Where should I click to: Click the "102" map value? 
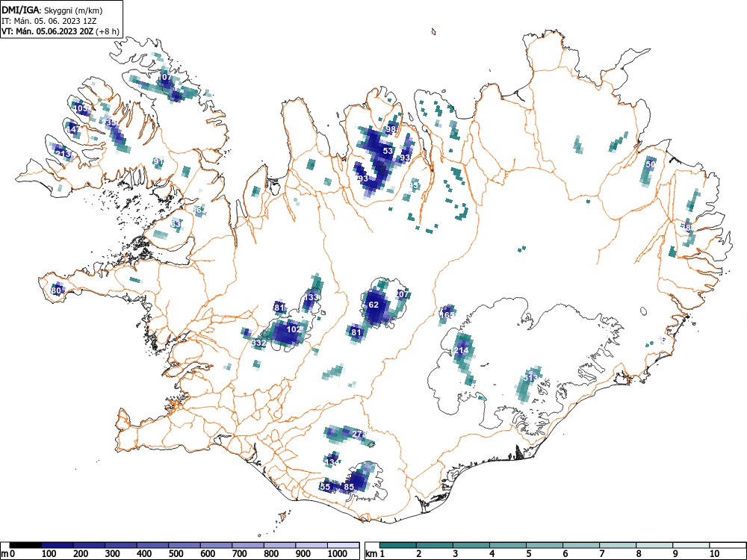pos(294,329)
